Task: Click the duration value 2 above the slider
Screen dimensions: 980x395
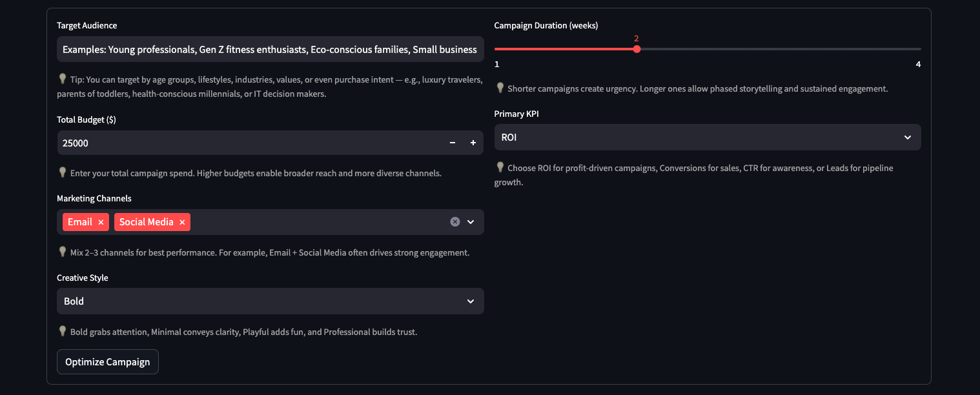Action: coord(636,38)
